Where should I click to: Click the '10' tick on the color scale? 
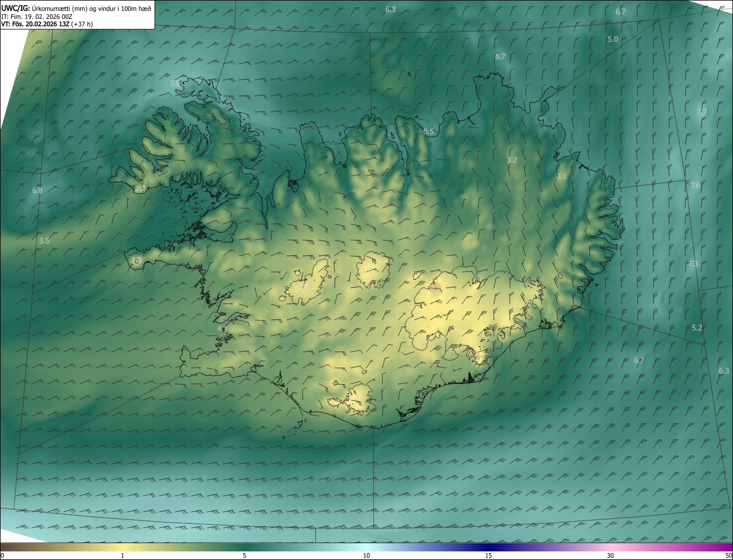point(366,555)
